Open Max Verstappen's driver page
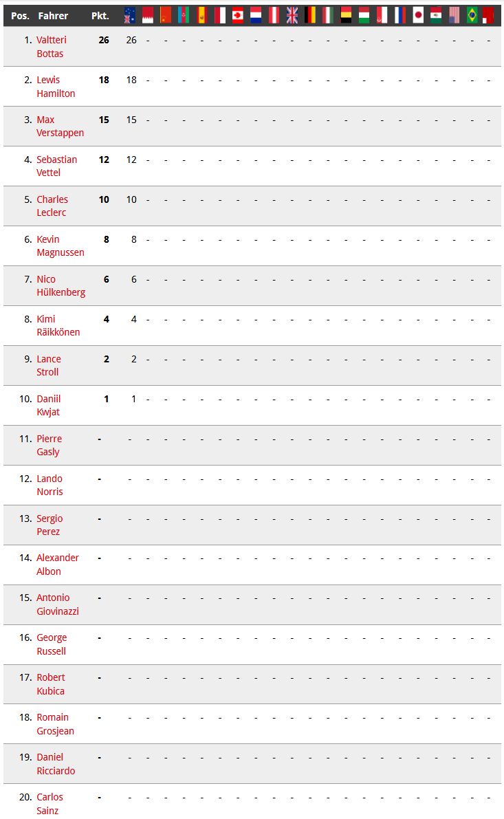The width and height of the screenshot is (504, 819). (x=60, y=127)
